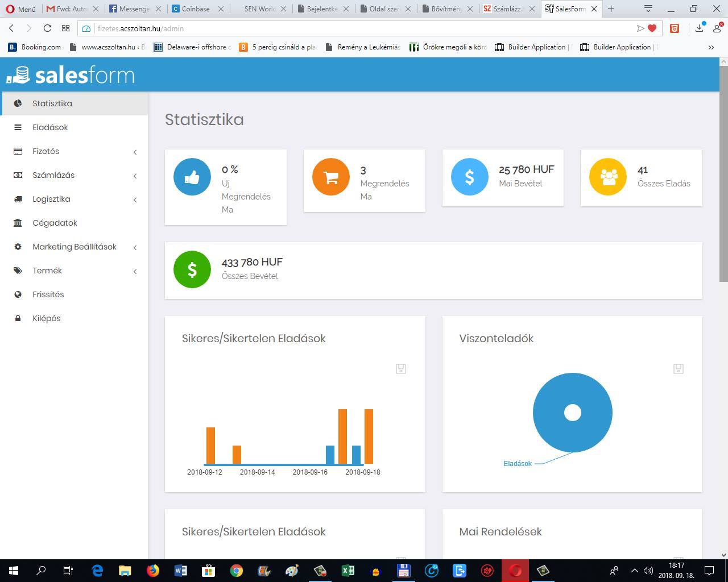Screen dimensions: 728x582
Task: Click the light blue Mai Bevétel dollar icon
Action: pos(469,177)
